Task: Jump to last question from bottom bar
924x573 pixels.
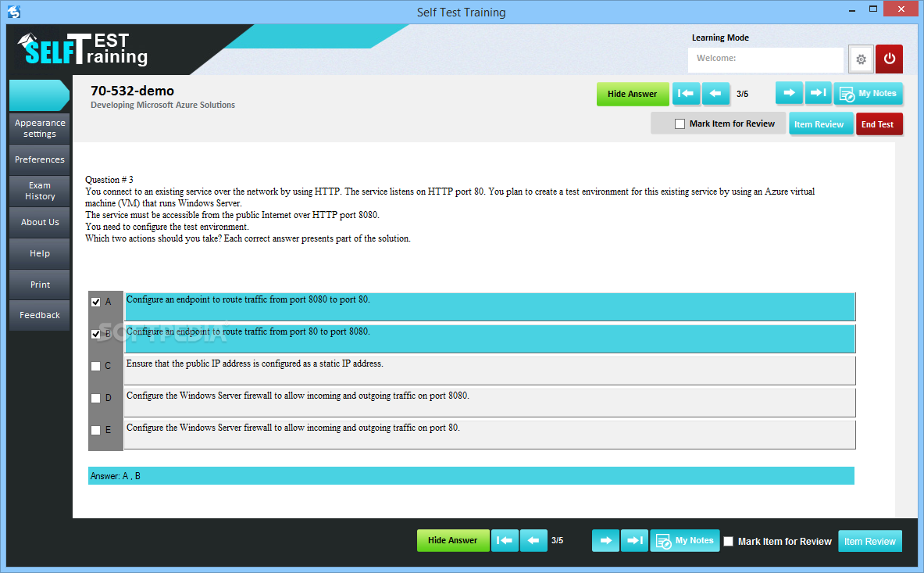Action: 635,541
